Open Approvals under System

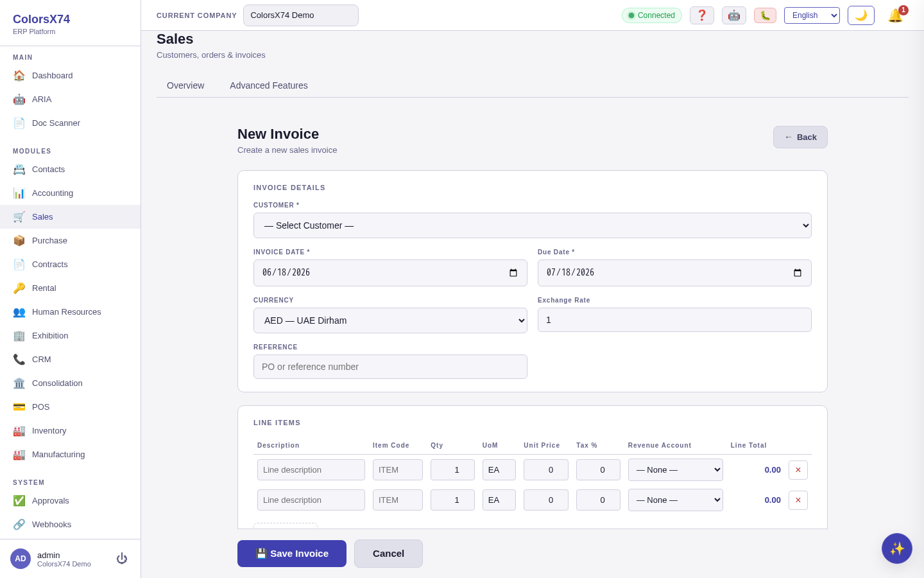click(x=70, y=500)
